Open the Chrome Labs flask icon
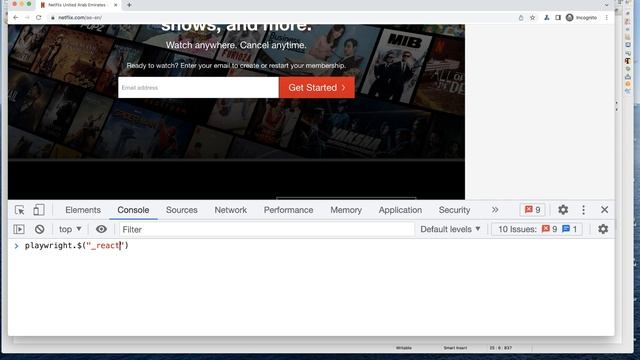 pos(547,18)
